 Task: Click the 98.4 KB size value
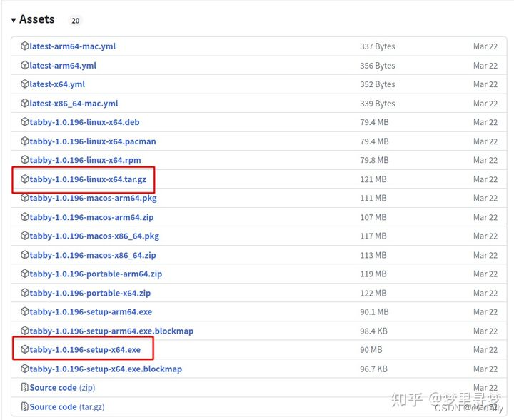[x=373, y=331]
